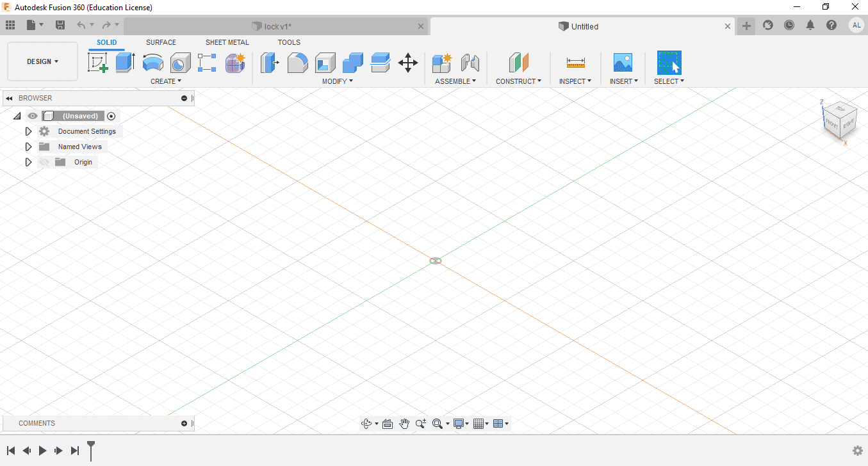Switch to the lock v1* document tab

coord(275,26)
